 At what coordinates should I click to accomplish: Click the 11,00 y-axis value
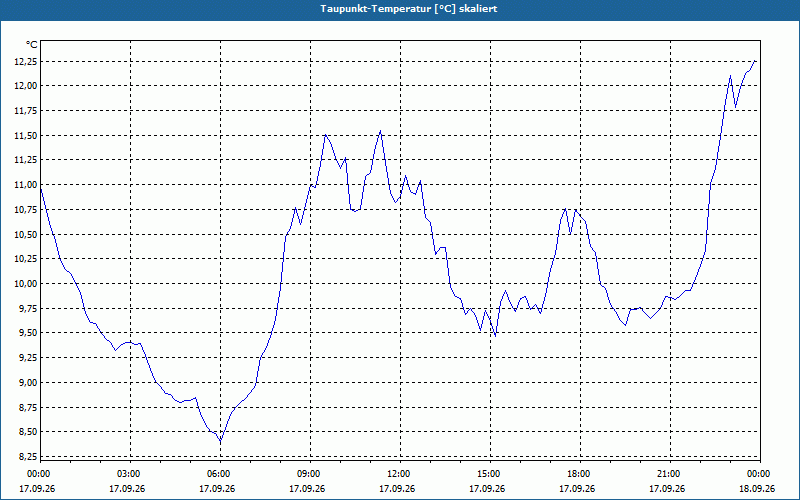coord(28,185)
